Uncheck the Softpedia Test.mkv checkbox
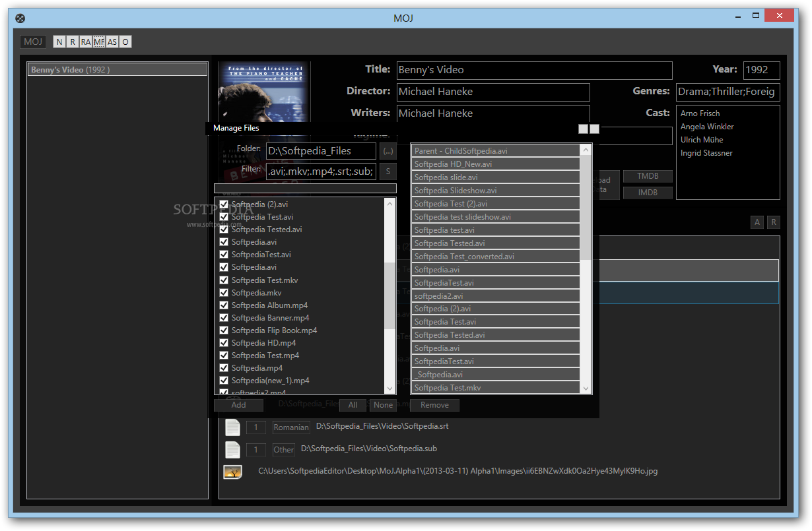 224,280
